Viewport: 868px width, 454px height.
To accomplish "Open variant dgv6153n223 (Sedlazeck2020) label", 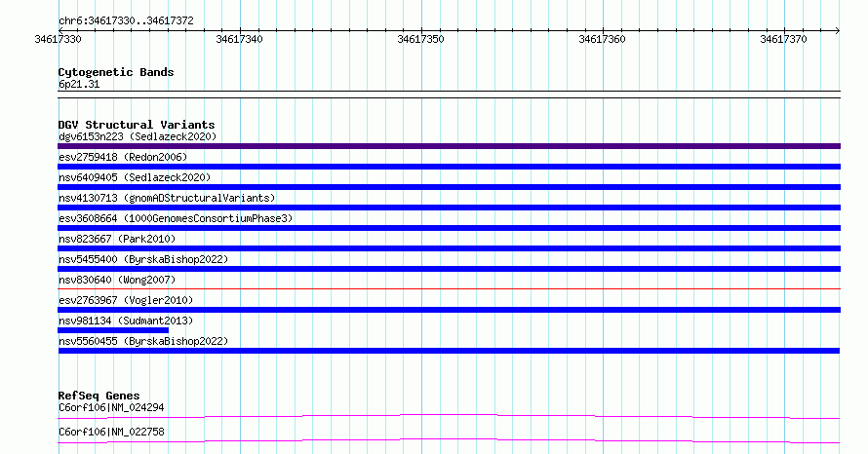I will 138,136.
